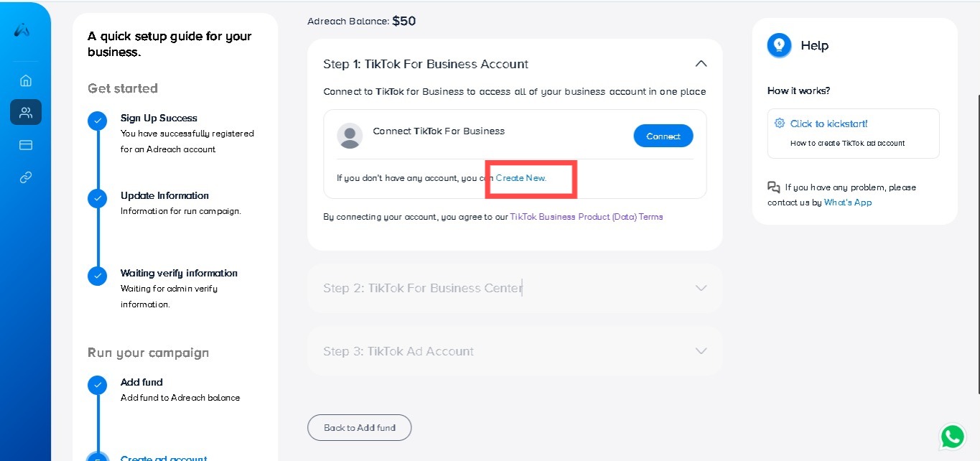The width and height of the screenshot is (980, 461).
Task: Select the users icon in sidebar
Action: click(x=26, y=113)
